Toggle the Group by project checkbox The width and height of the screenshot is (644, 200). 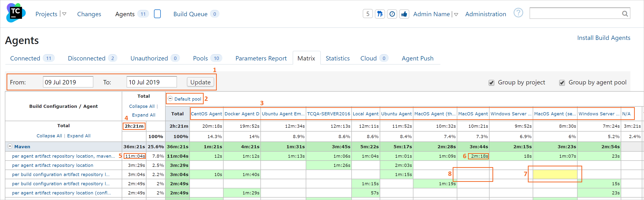pyautogui.click(x=491, y=83)
